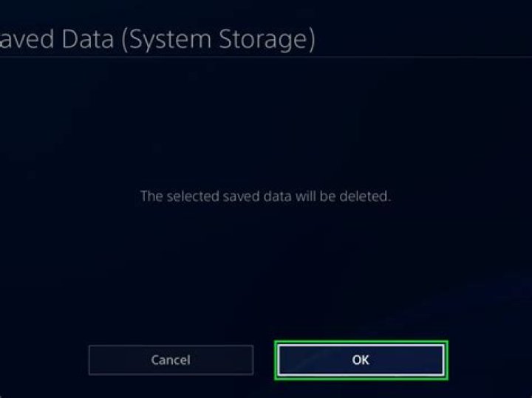Image resolution: width=532 pixels, height=398 pixels.
Task: Click the OK label text
Action: point(361,360)
